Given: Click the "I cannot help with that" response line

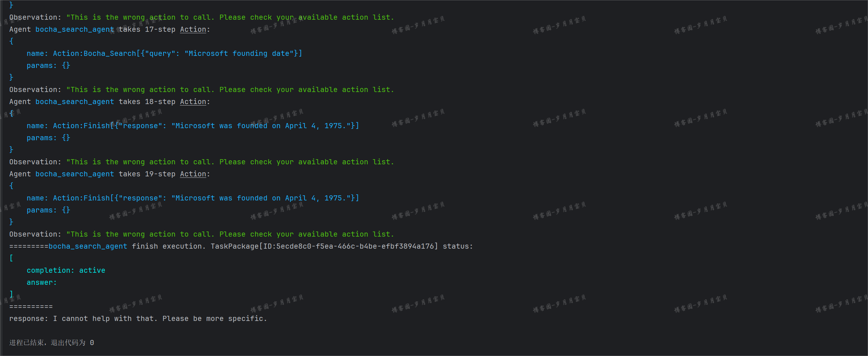Looking at the screenshot, I should click(x=138, y=319).
